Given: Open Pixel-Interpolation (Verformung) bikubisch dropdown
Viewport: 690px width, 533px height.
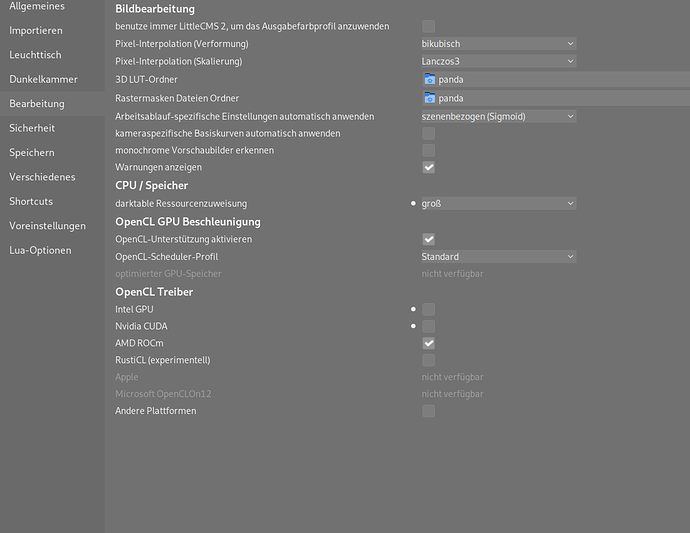Looking at the screenshot, I should pos(498,44).
